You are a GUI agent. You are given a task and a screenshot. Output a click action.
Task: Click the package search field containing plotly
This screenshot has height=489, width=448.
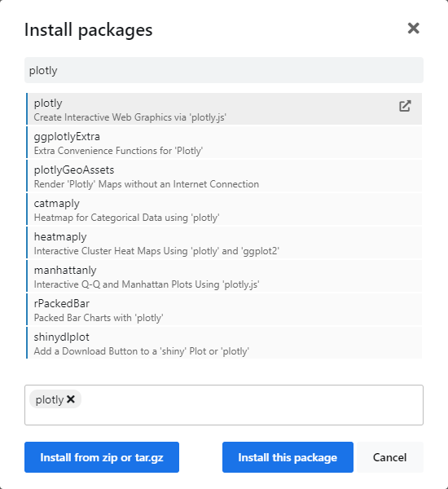pyautogui.click(x=224, y=70)
